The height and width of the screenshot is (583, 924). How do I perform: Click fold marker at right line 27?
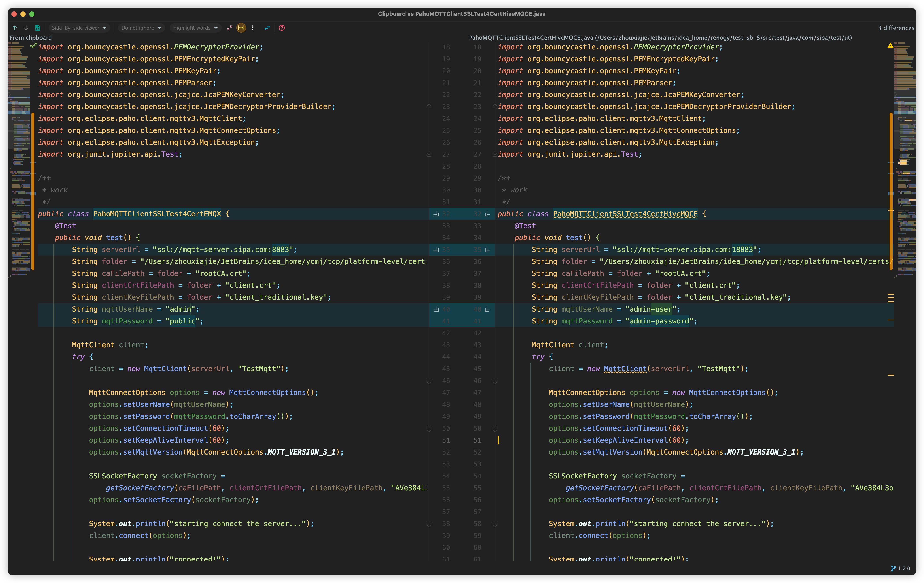coord(495,154)
